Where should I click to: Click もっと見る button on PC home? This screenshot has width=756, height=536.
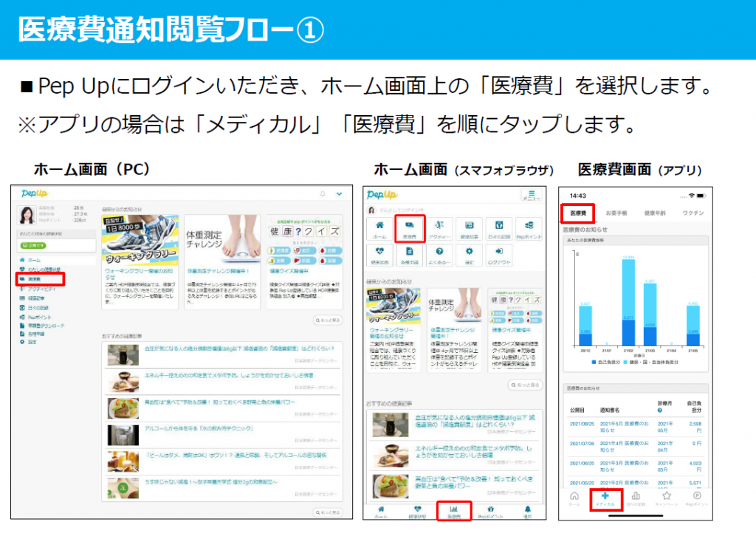pos(328,320)
